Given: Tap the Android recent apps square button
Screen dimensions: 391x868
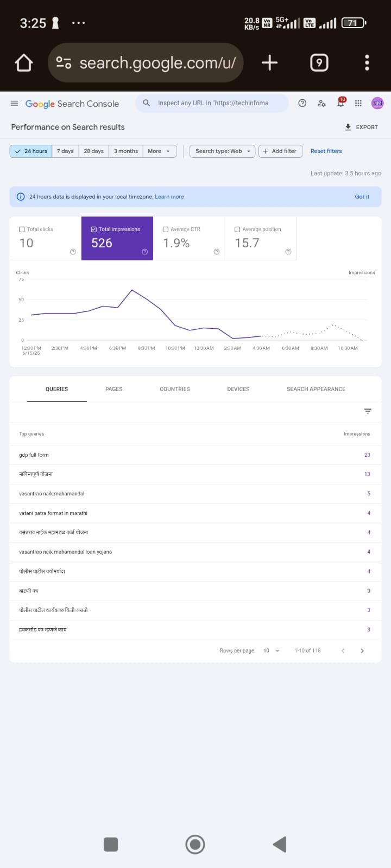Looking at the screenshot, I should coord(111,844).
